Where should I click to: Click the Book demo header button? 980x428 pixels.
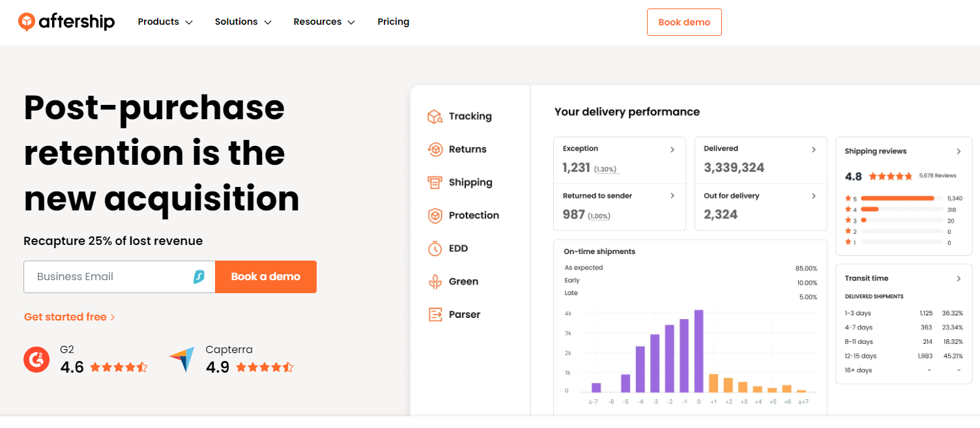(x=684, y=22)
